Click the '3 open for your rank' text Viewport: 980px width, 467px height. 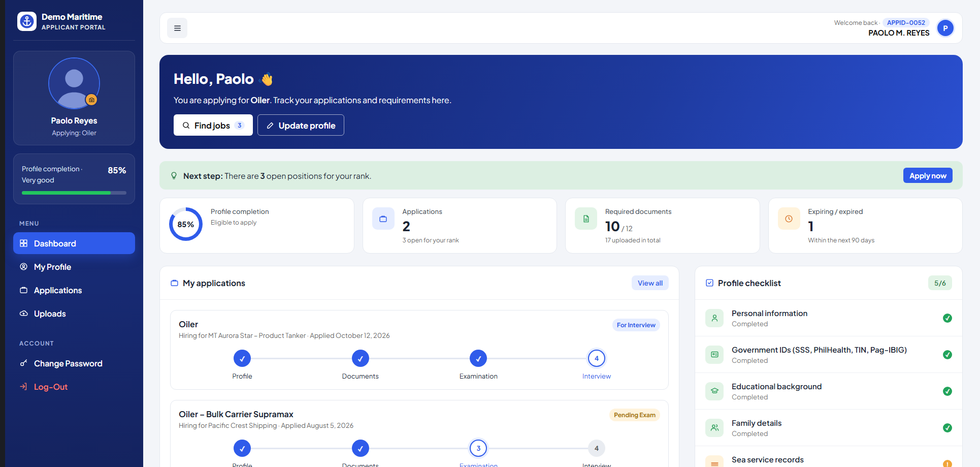click(431, 240)
